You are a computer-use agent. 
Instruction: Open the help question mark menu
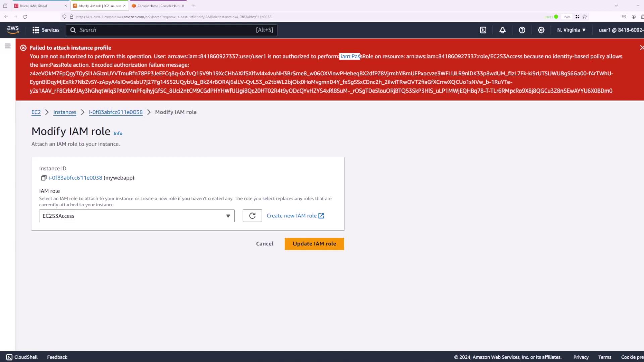pyautogui.click(x=522, y=30)
